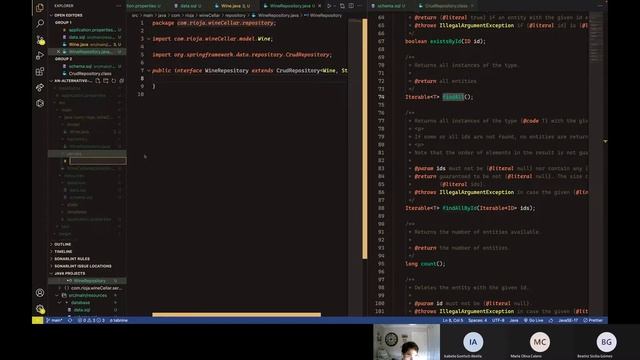Image resolution: width=640 pixels, height=360 pixels.
Task: Switch to the application.properties tab
Action: [144, 6]
